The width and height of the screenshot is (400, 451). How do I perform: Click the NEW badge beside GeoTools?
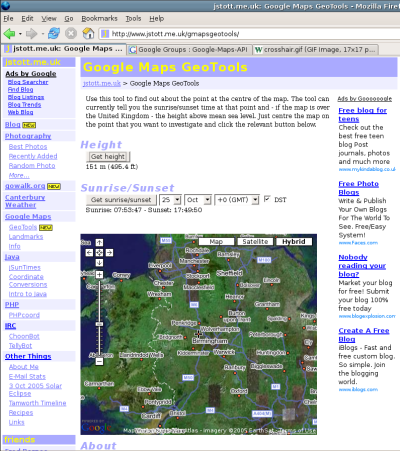click(x=46, y=228)
